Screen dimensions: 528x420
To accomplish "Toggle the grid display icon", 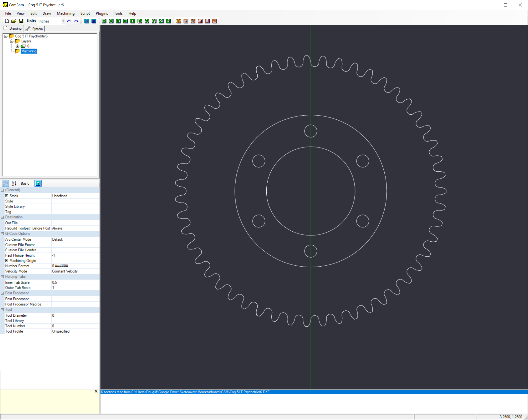I will point(94,21).
